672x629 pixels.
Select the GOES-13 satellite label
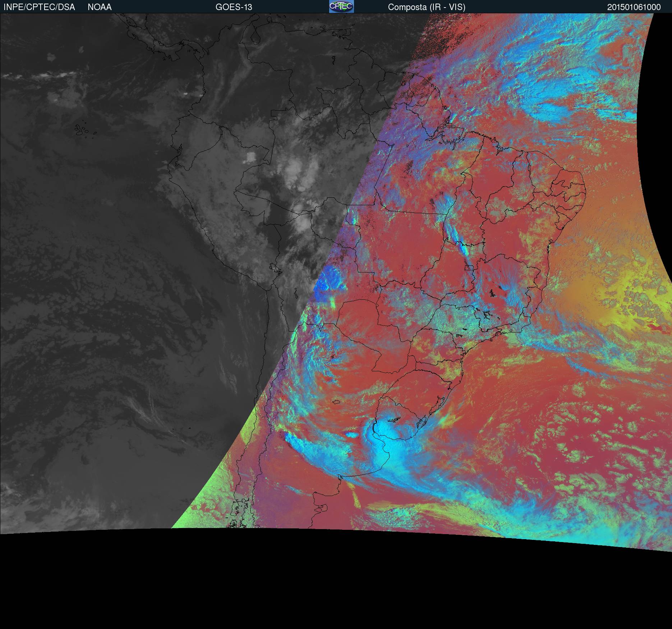pyautogui.click(x=234, y=7)
